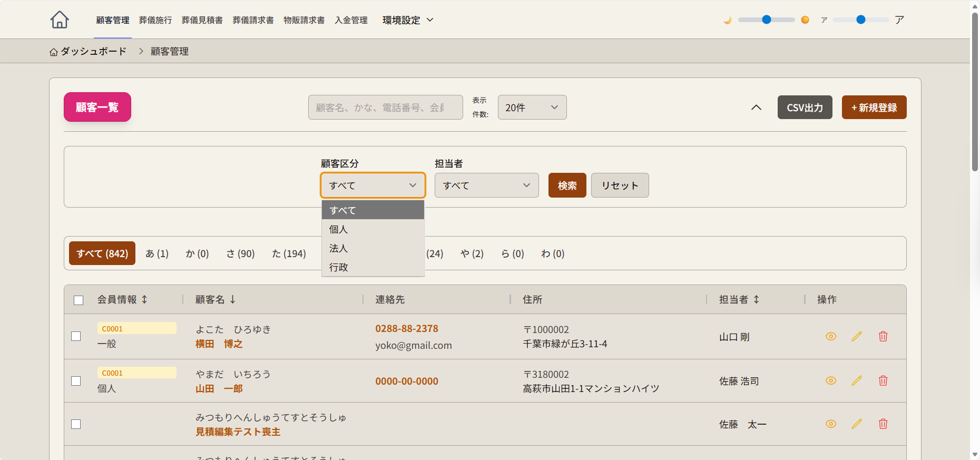Open the 表示件数 20件 dropdown
The image size is (980, 460).
(x=532, y=107)
